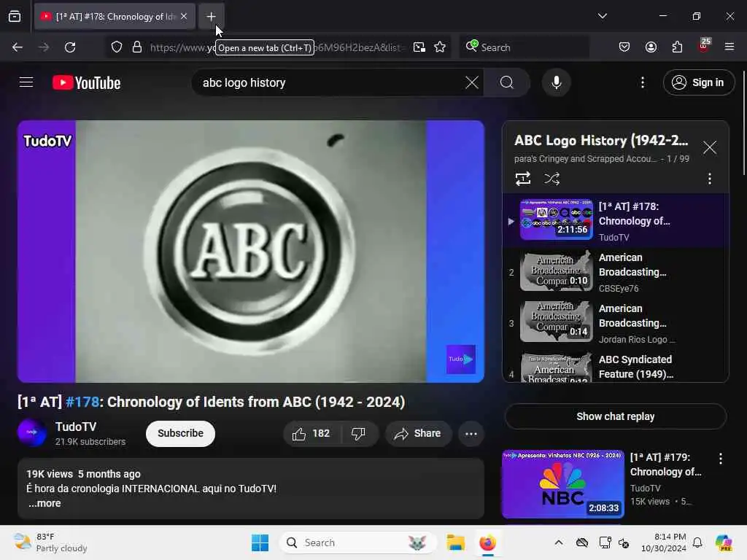
Task: Open NBC #179 recommended video thumbnail
Action: 562,484
